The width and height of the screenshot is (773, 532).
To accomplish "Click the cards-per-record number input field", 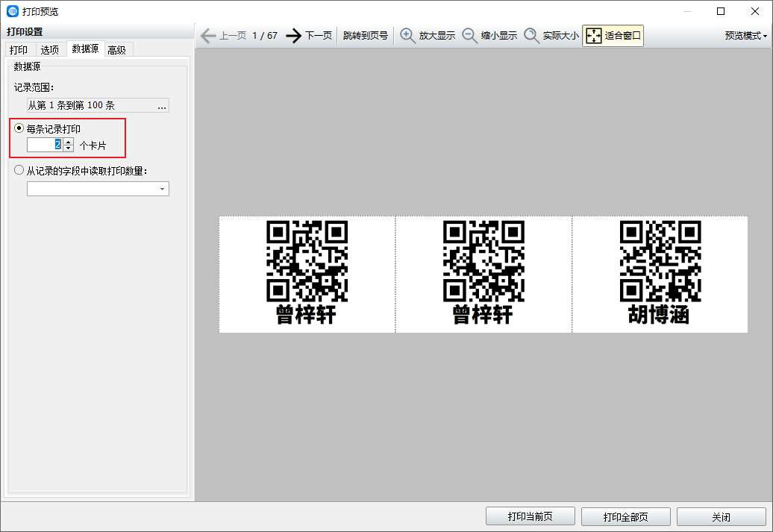I will pos(44,145).
